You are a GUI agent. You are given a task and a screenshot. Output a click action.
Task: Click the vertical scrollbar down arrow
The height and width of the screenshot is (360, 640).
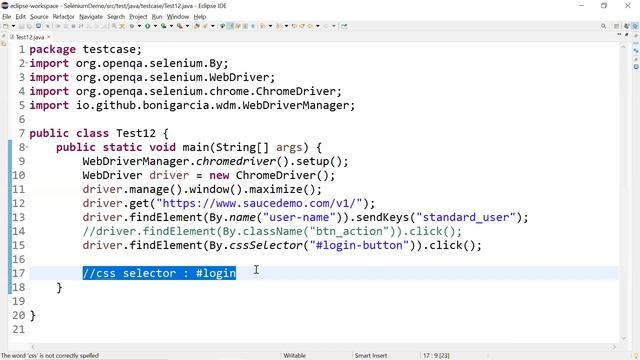click(623, 338)
